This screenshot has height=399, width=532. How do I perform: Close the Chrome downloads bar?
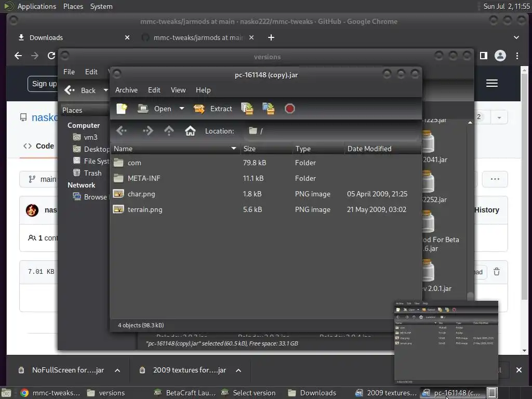pyautogui.click(x=519, y=370)
